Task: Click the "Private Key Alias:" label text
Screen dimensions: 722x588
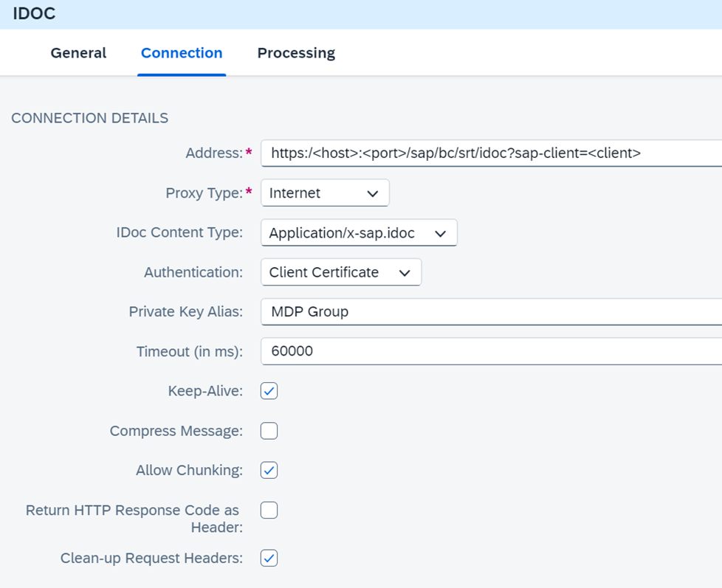Action: pyautogui.click(x=185, y=312)
